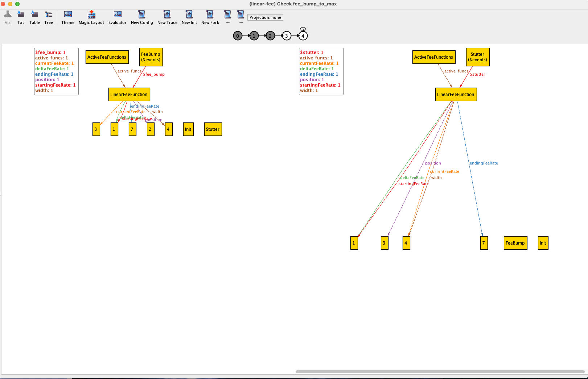Viewport: 588px width, 379px height.
Task: Click the horizontal scrollbar in right pane
Action: click(x=440, y=372)
